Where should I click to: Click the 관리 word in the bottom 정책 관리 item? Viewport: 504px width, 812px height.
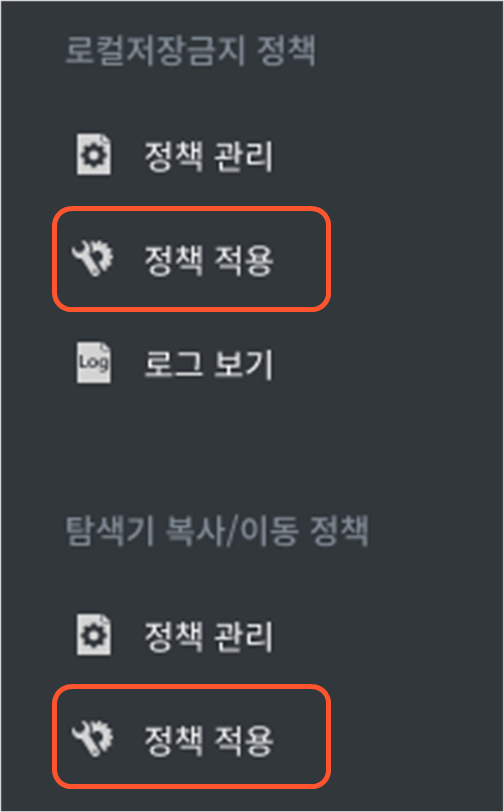(x=243, y=636)
